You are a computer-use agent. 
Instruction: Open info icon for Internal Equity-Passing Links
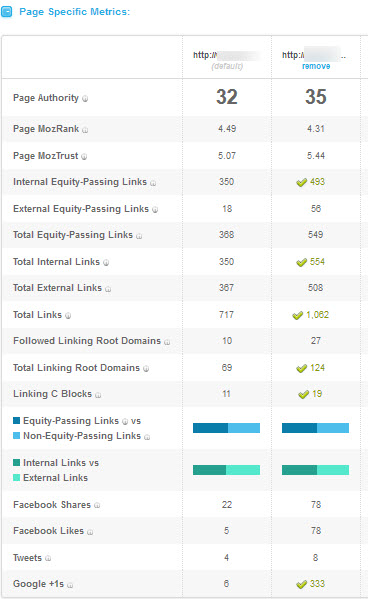[153, 183]
